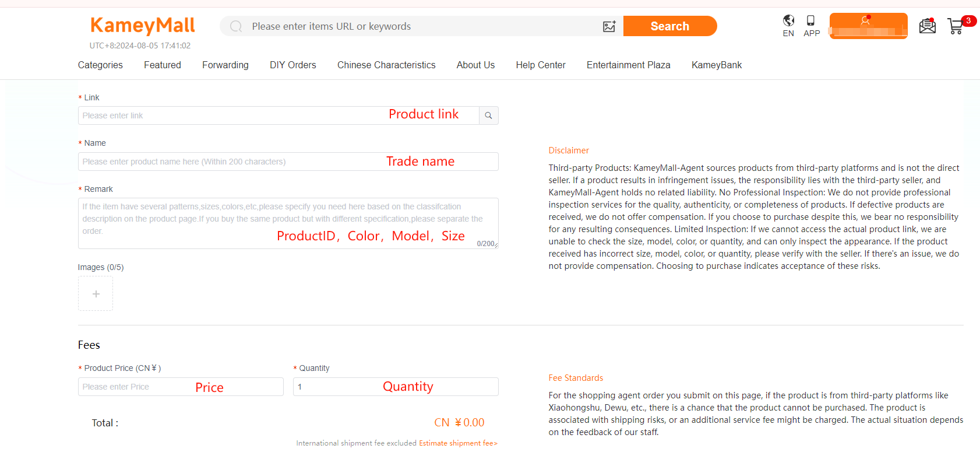Open the user account button

coord(868,26)
